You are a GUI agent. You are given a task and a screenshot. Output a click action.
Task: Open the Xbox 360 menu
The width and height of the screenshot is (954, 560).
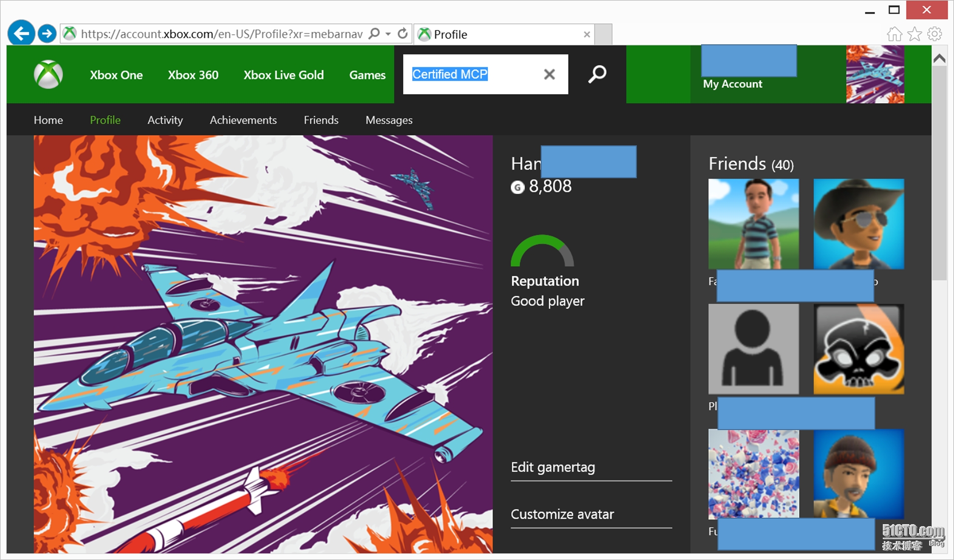193,75
